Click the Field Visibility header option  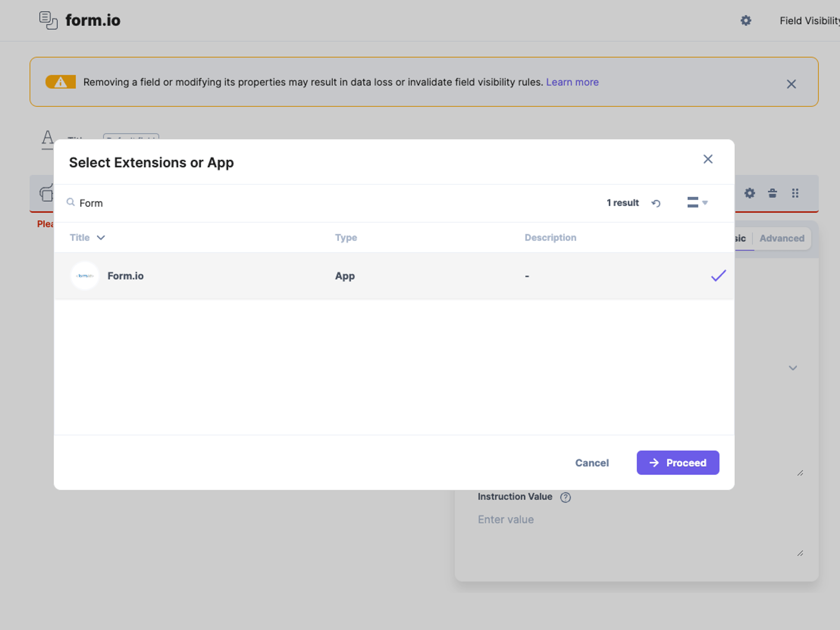tap(810, 20)
